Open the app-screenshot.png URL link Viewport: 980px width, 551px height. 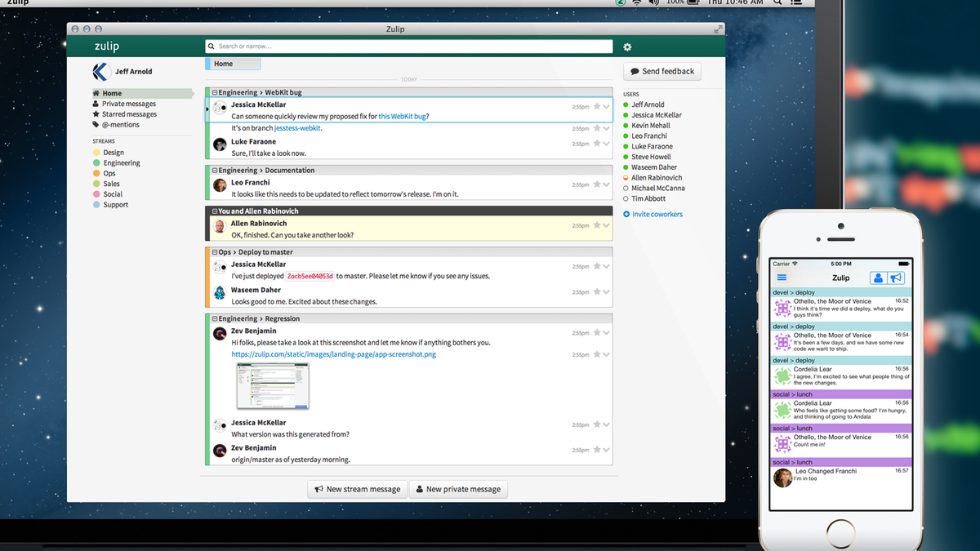pyautogui.click(x=333, y=355)
